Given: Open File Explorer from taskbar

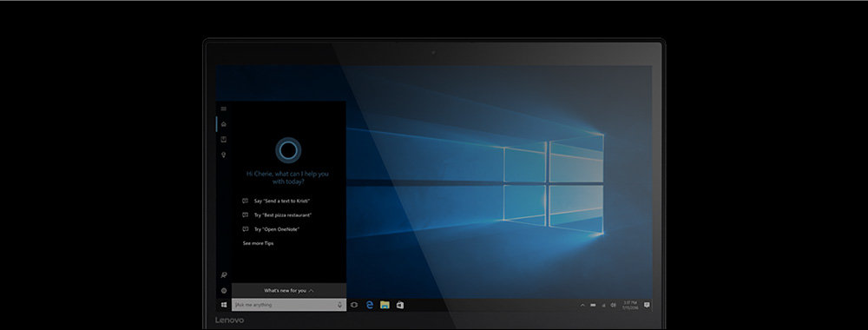Looking at the screenshot, I should click(385, 305).
